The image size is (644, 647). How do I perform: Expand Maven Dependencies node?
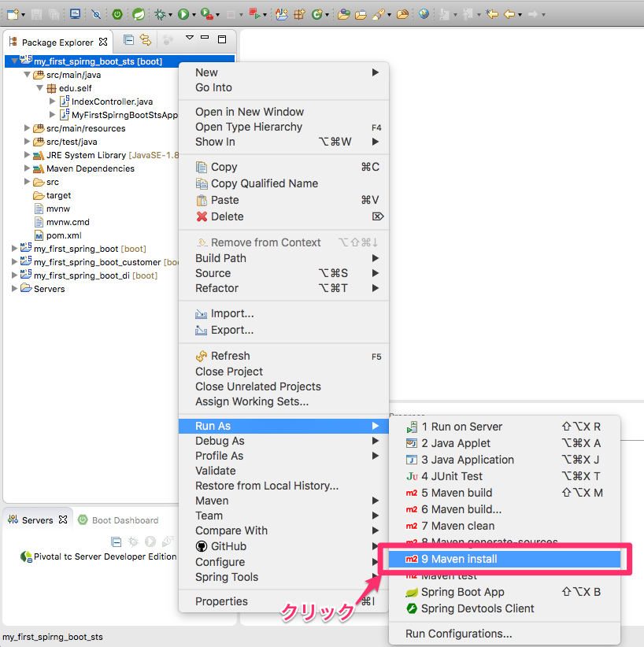point(27,168)
